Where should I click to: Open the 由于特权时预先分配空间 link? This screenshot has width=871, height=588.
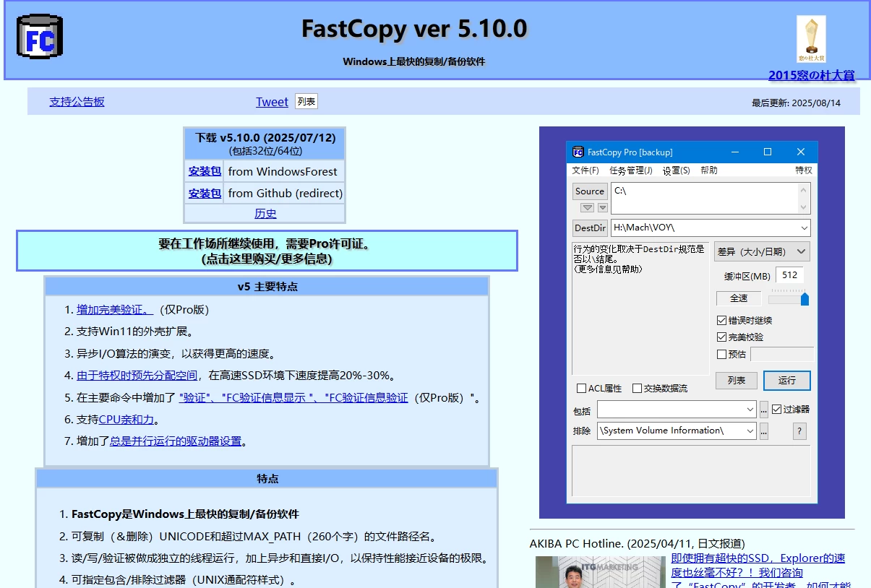click(137, 376)
